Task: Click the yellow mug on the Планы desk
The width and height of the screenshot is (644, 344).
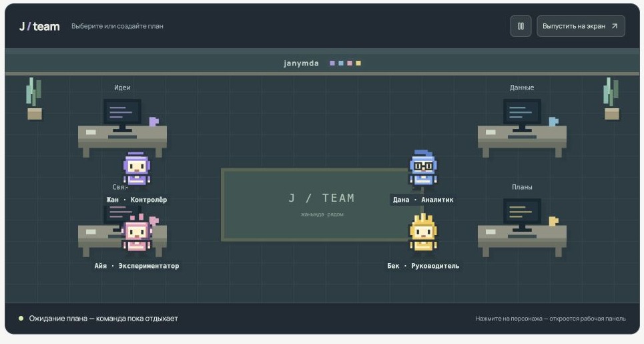Action: [x=553, y=221]
